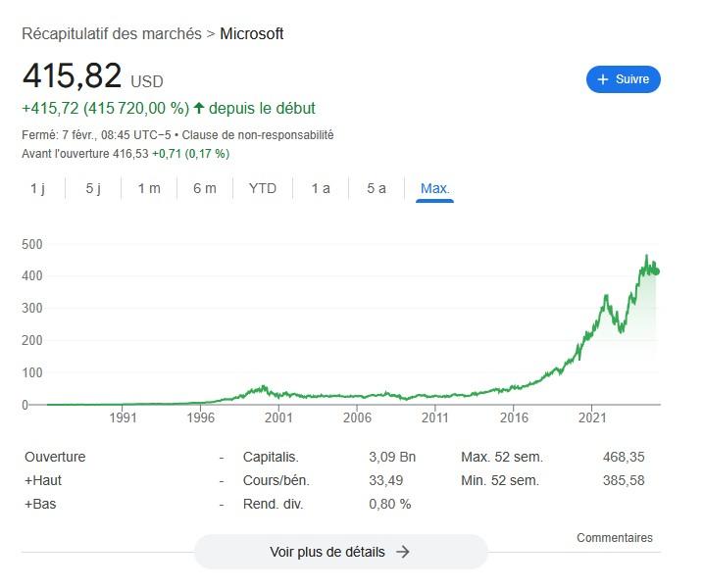Switch to the 5 j time range

pyautogui.click(x=93, y=188)
